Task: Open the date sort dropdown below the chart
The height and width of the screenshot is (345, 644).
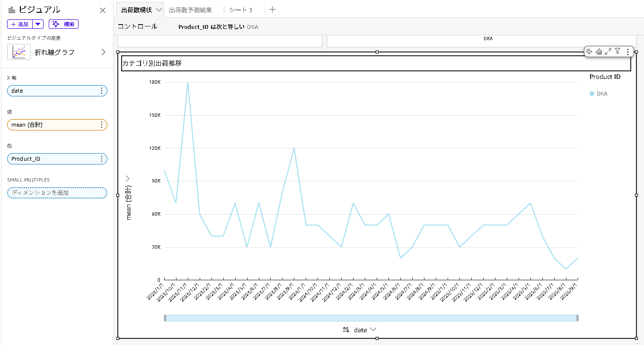Action: click(x=373, y=329)
